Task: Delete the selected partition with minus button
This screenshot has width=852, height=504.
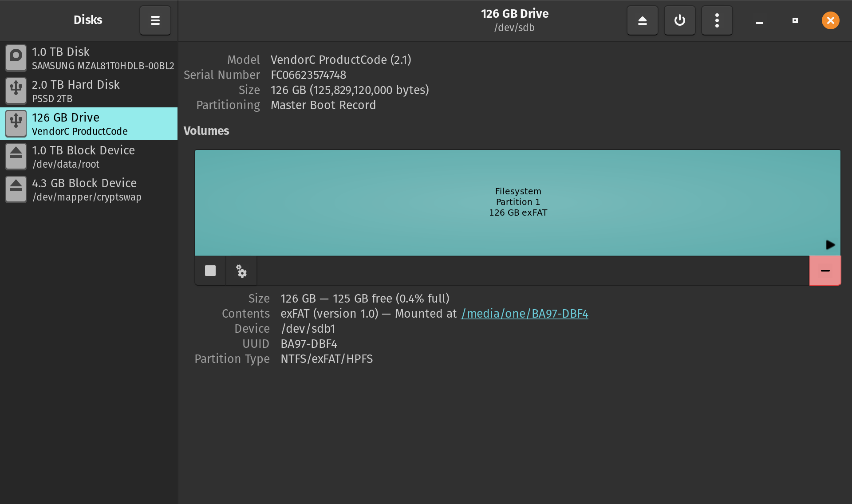Action: pyautogui.click(x=825, y=271)
